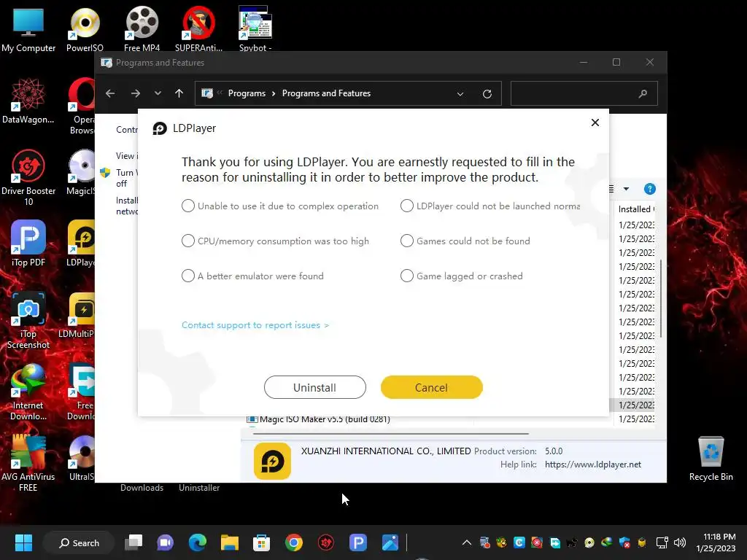Close the LDPlayer uninstall dialog

pos(595,122)
